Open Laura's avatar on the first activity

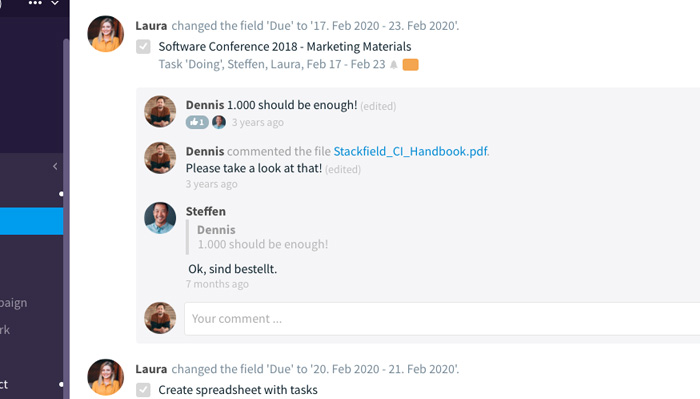pyautogui.click(x=106, y=34)
